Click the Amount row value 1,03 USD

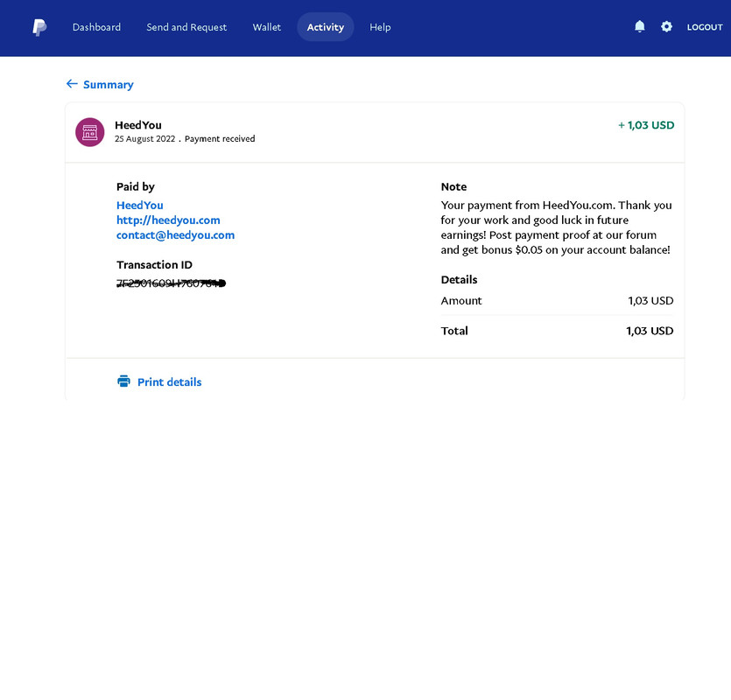[x=650, y=301]
